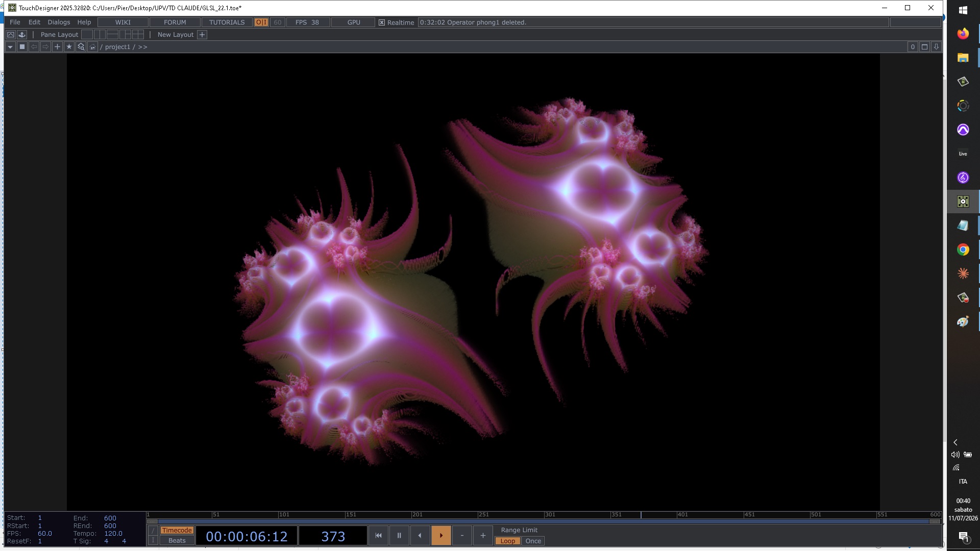Step back one frame with minus
Image resolution: width=980 pixels, height=551 pixels.
[x=462, y=536]
